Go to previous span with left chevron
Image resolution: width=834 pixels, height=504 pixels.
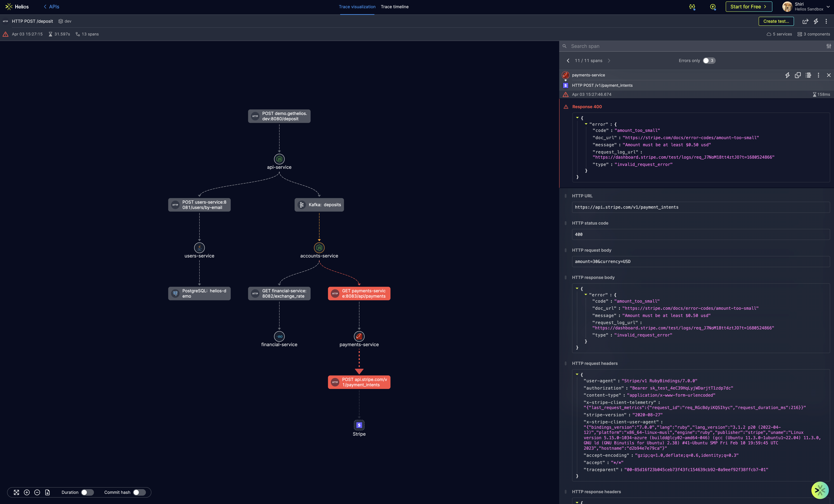pos(568,61)
